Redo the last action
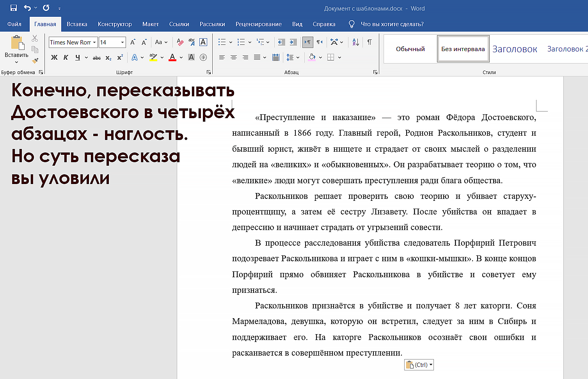Screen dimensions: 588x379 point(46,8)
